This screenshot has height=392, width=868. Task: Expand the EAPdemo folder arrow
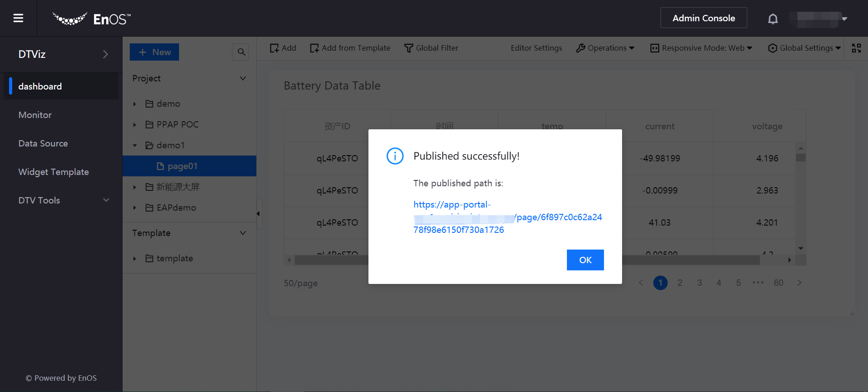point(134,208)
